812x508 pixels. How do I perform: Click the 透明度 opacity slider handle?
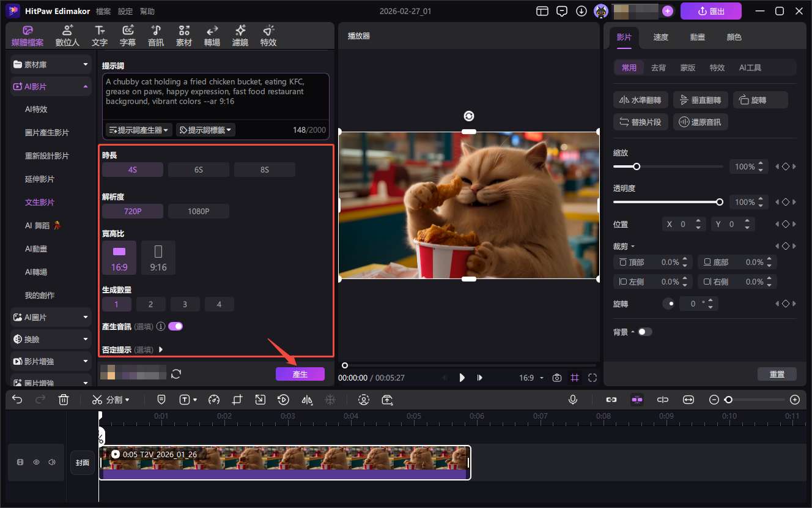[x=720, y=202]
